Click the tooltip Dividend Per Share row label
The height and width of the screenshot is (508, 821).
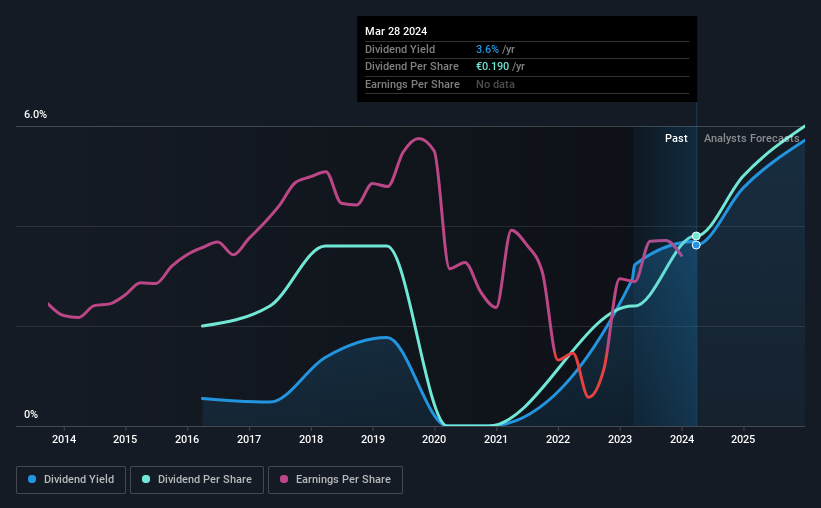[412, 67]
